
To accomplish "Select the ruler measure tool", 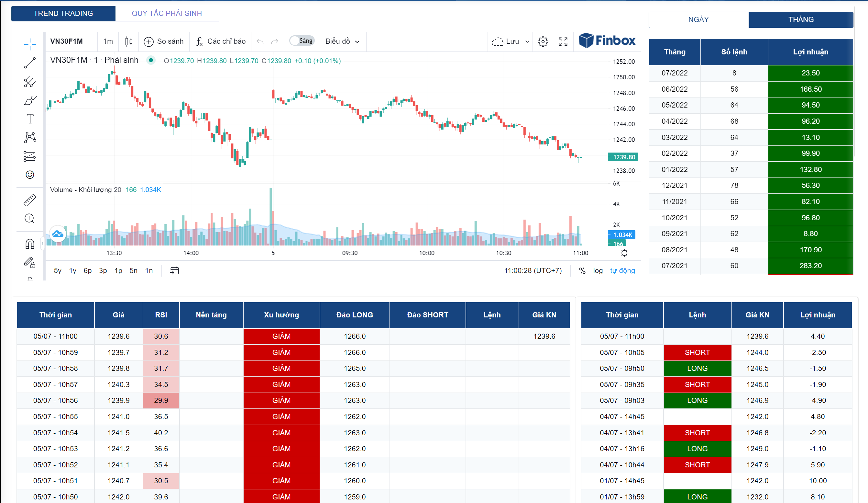I will point(30,200).
